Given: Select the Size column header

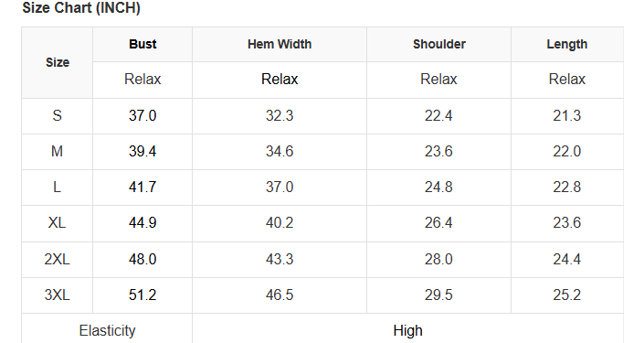Looking at the screenshot, I should (58, 62).
